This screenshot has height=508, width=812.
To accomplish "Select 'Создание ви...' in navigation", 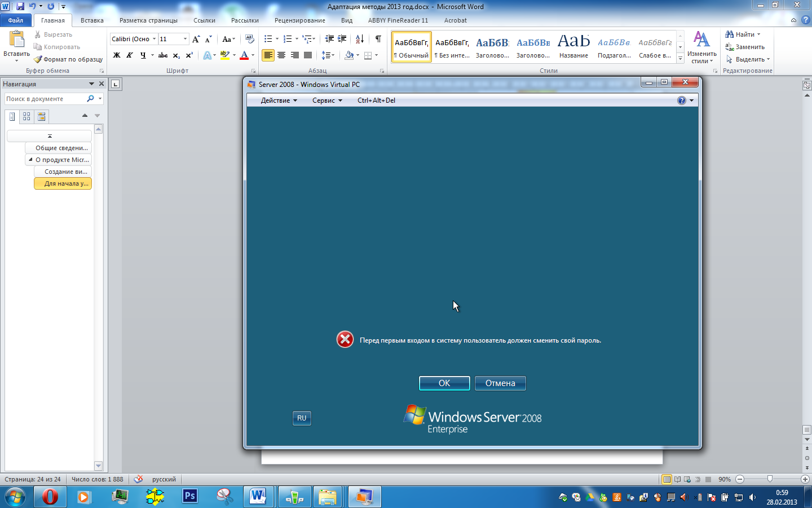I will 63,172.
